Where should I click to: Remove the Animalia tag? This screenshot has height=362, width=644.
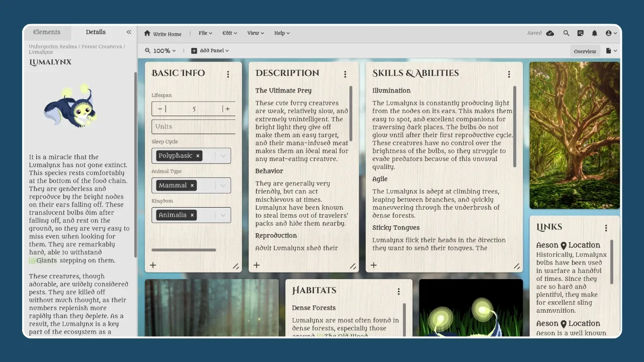[x=192, y=215]
